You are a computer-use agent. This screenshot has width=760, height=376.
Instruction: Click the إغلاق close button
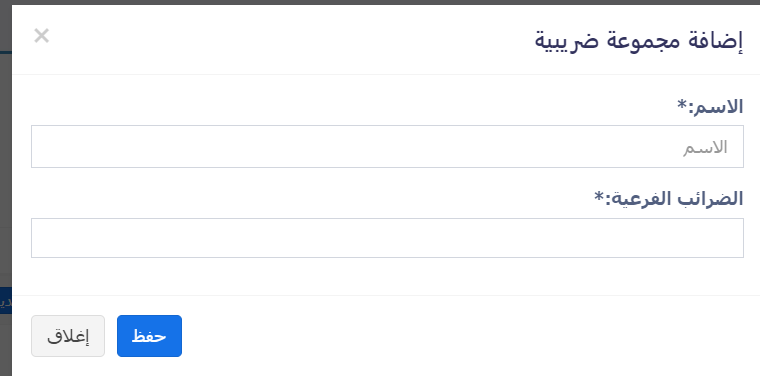point(68,336)
